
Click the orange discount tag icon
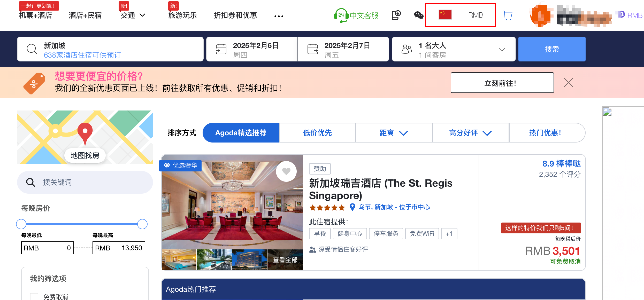34,83
